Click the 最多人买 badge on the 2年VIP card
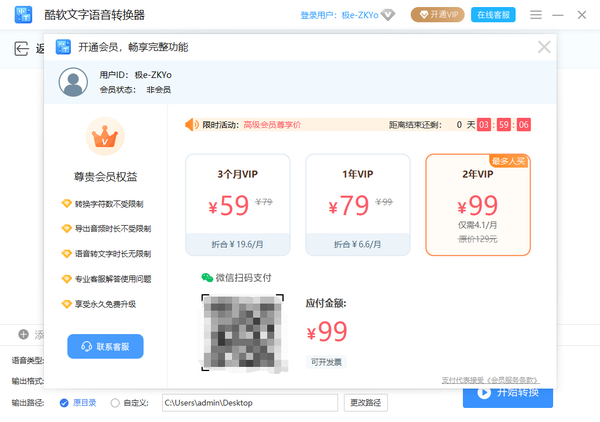The height and width of the screenshot is (422, 600). (x=509, y=161)
